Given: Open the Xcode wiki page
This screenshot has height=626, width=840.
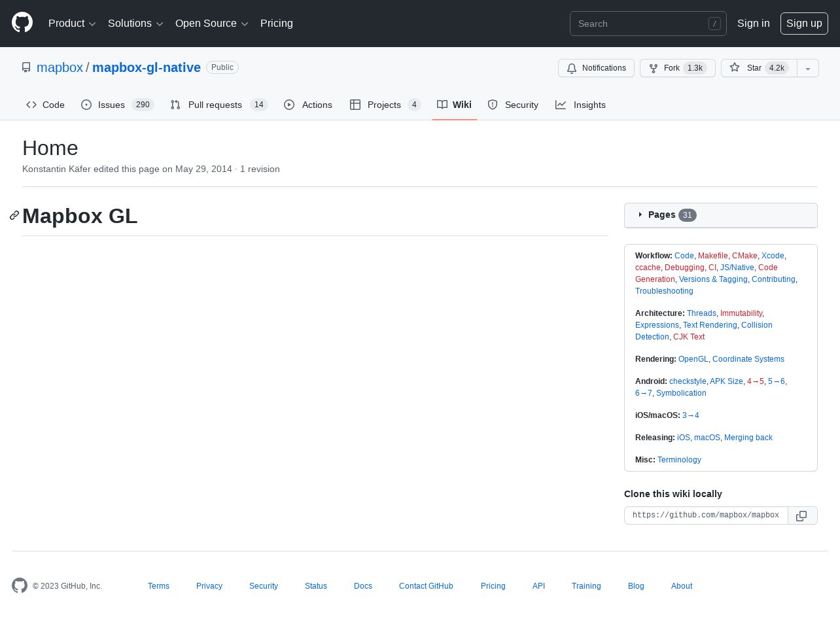Looking at the screenshot, I should pos(773,256).
